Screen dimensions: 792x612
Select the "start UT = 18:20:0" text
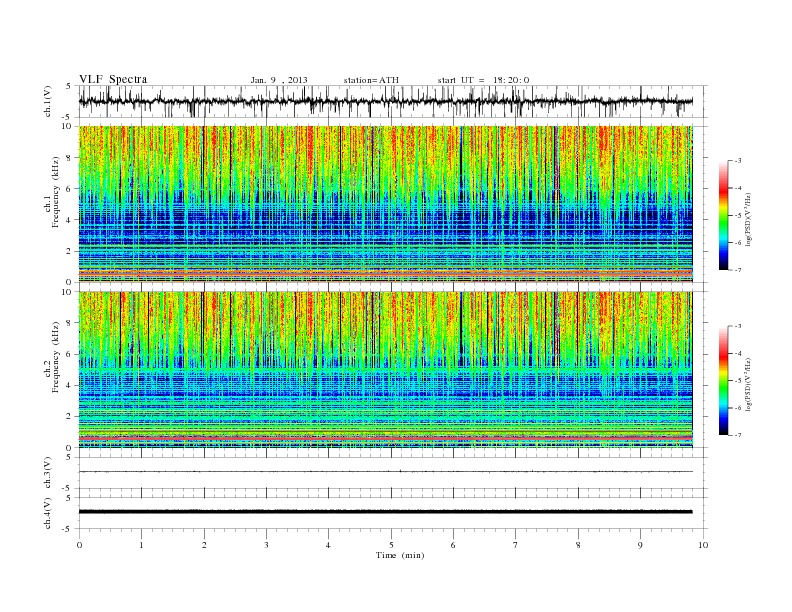(483, 80)
